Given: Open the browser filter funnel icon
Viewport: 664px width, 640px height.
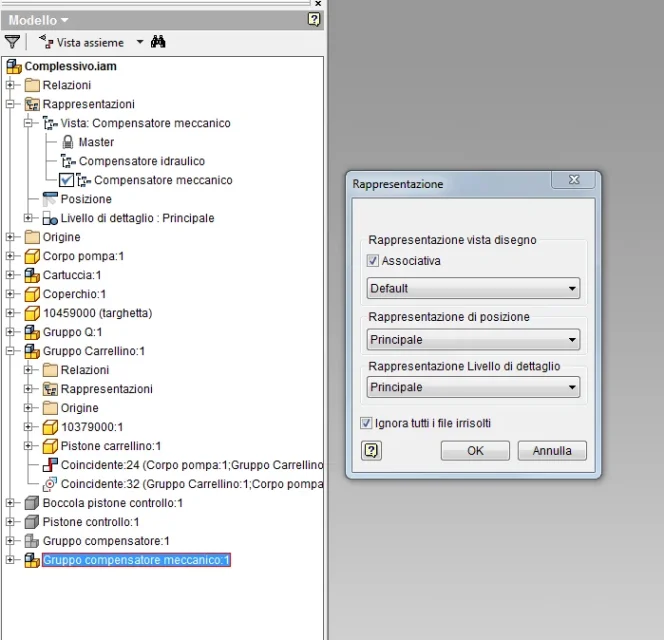Looking at the screenshot, I should 12,42.
